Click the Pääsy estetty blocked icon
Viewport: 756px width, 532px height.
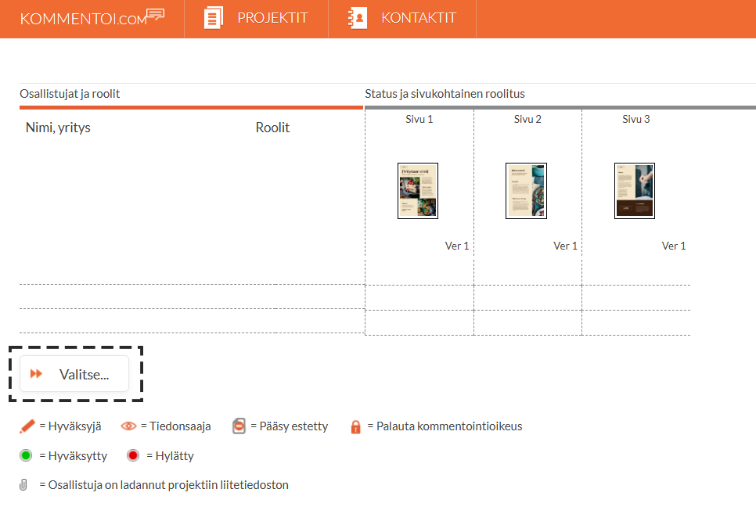click(239, 426)
